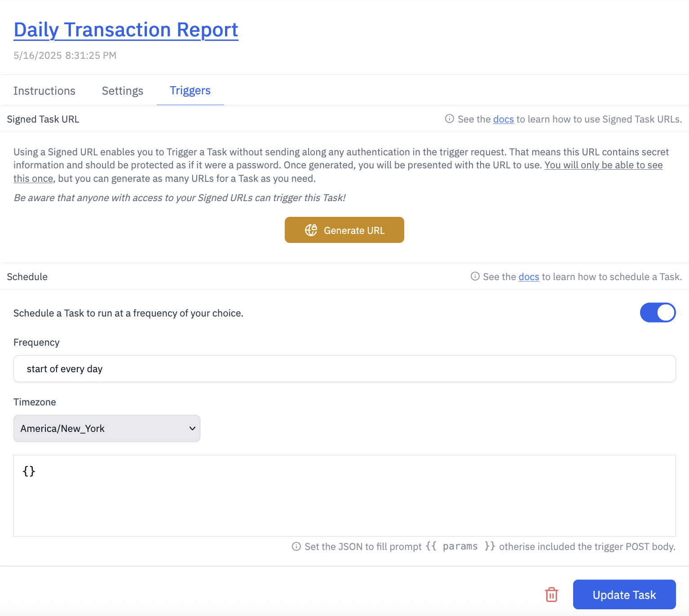
Task: Open docs link for Signed Task URLs
Action: pyautogui.click(x=503, y=119)
